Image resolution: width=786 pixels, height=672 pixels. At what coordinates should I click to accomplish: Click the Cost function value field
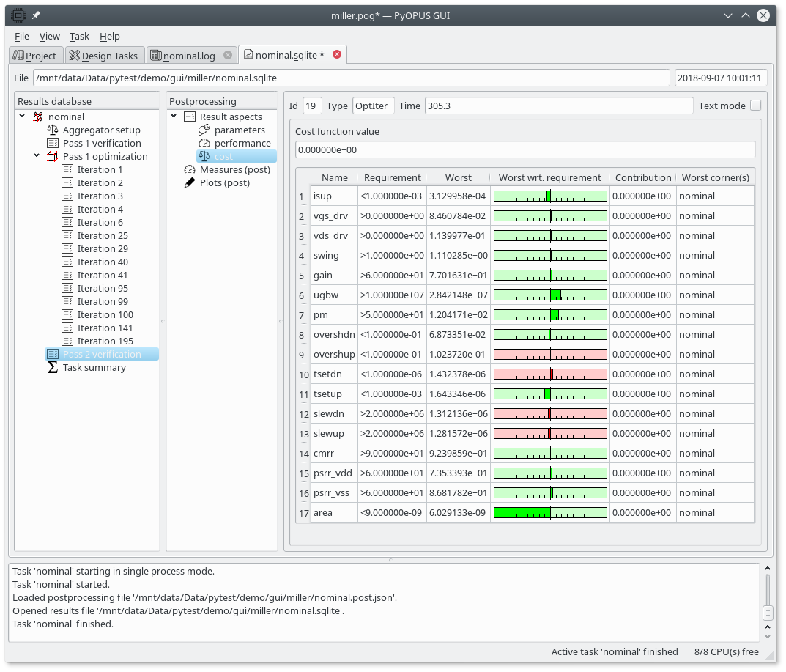(x=524, y=149)
